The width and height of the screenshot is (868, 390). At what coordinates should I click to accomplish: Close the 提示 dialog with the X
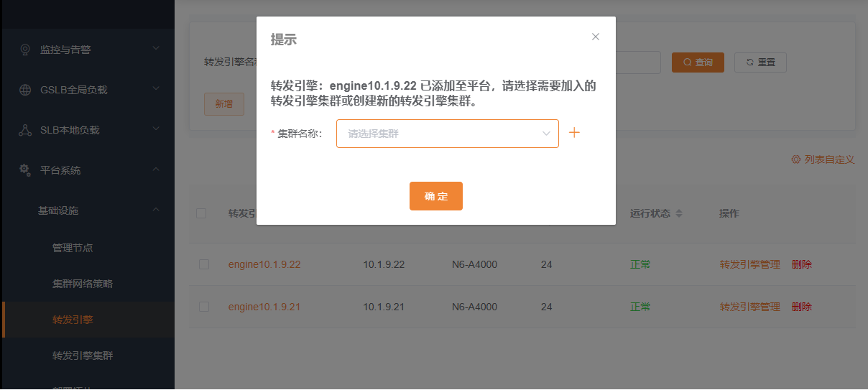tap(595, 37)
